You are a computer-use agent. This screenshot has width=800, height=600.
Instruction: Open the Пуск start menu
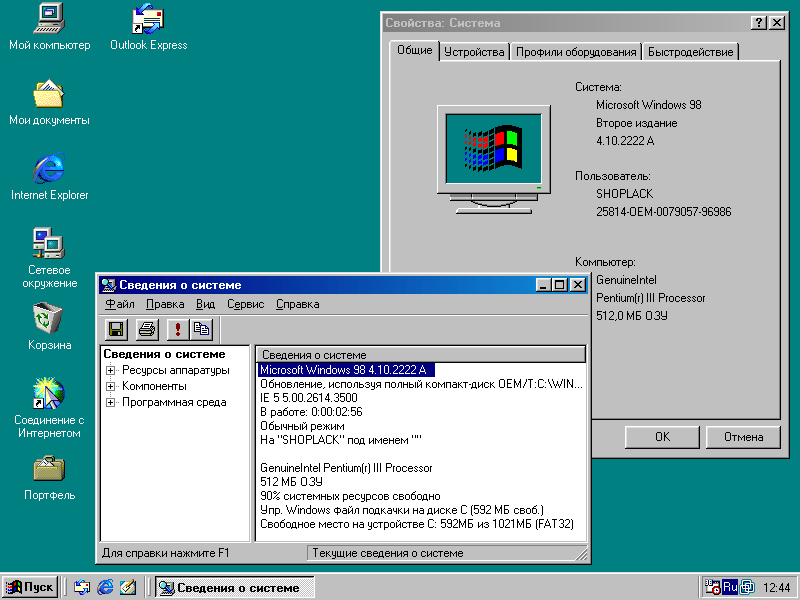coord(30,587)
